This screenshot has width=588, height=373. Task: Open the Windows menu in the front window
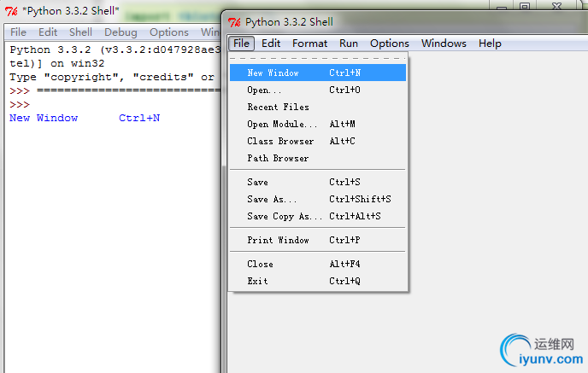pos(444,44)
